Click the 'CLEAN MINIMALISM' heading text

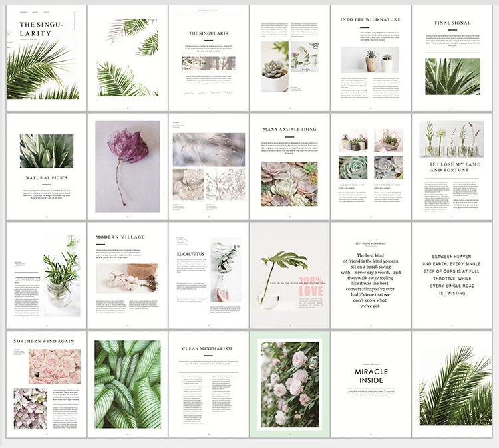point(207,349)
